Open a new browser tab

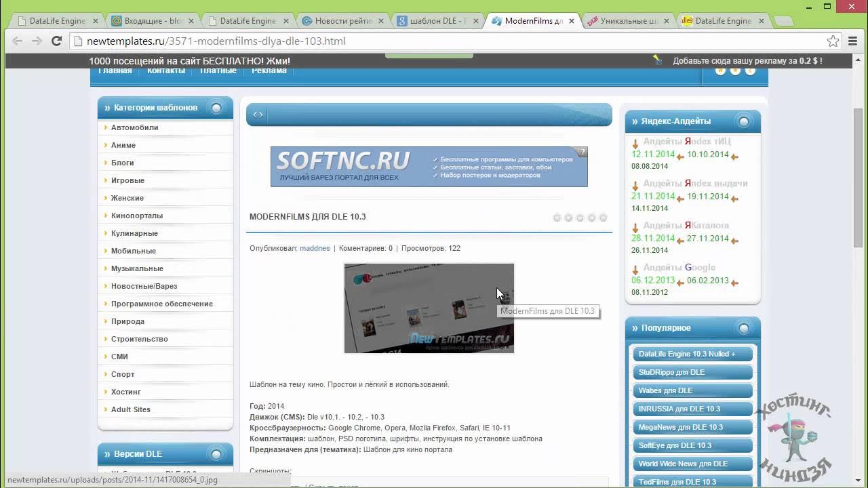click(783, 21)
